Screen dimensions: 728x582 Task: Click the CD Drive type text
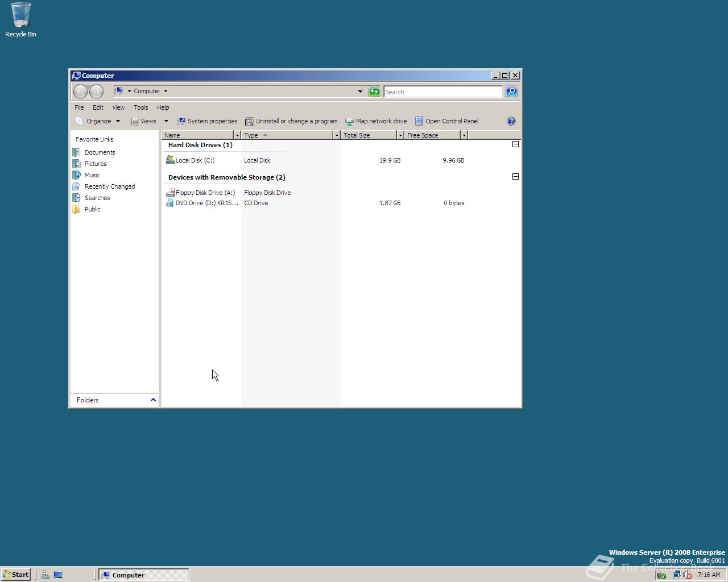[256, 203]
